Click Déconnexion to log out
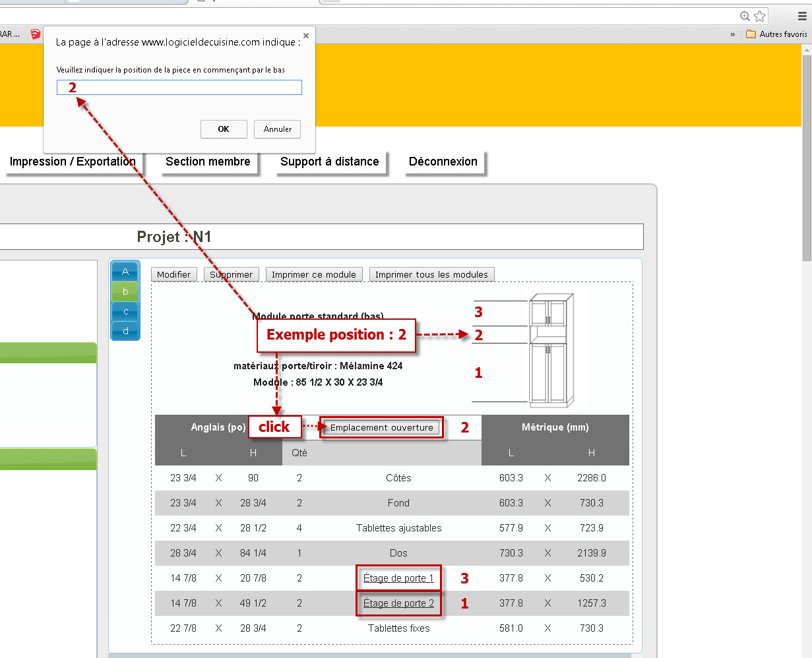 point(443,162)
